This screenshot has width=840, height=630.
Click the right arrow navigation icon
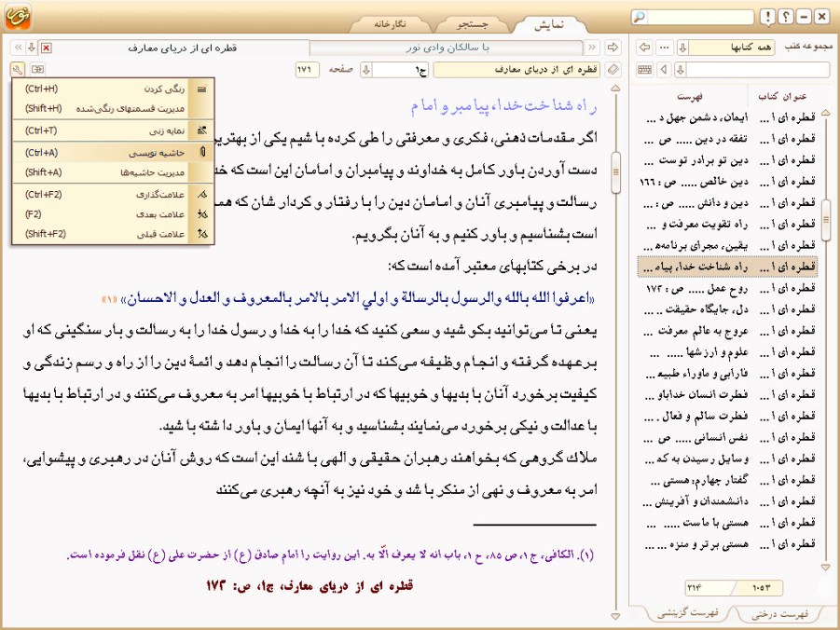coord(613,48)
